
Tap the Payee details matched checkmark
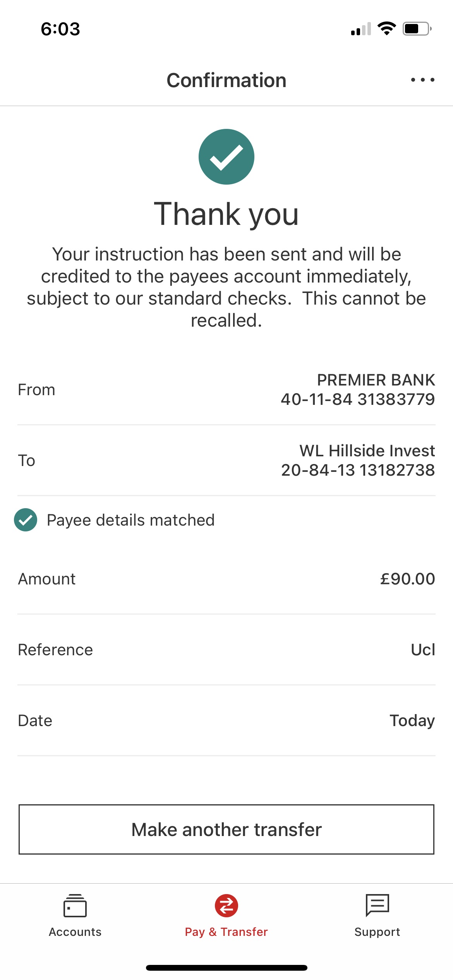tap(26, 520)
